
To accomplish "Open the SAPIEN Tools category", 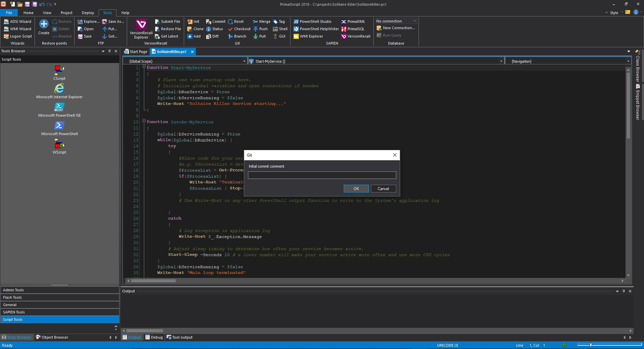I will 60,312.
